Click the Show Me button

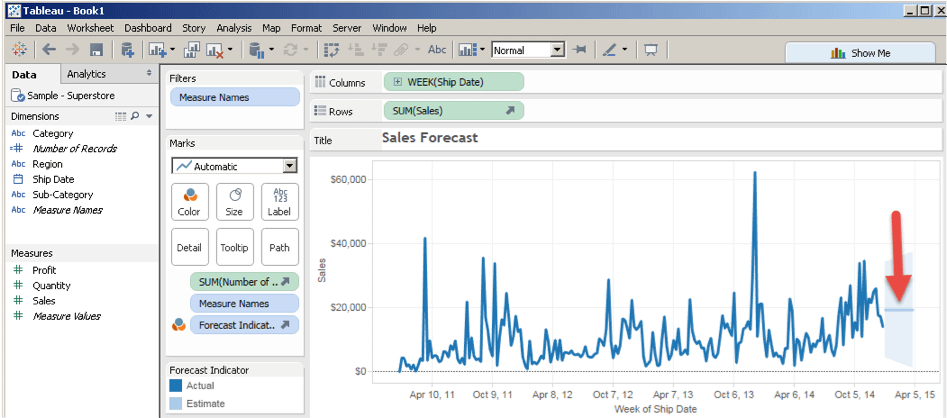click(x=862, y=53)
